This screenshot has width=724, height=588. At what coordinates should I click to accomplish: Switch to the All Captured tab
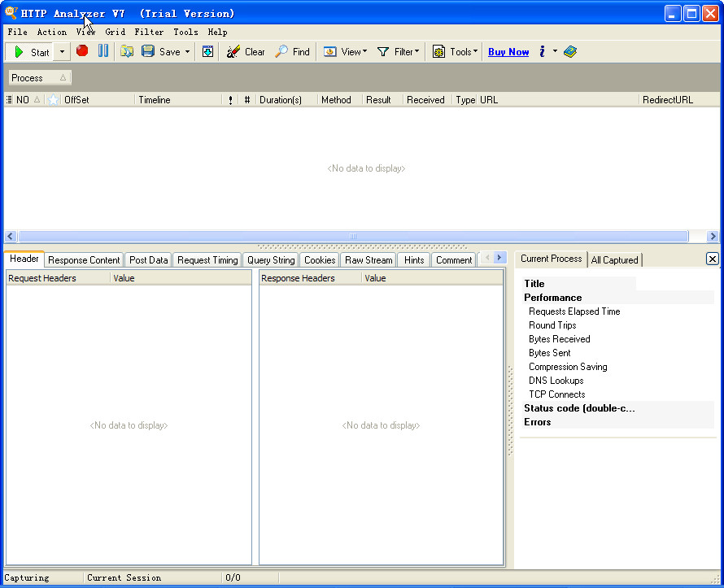click(614, 260)
